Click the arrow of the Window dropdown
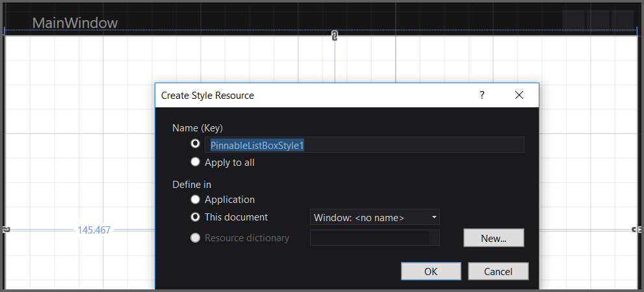The image size is (644, 292). coord(433,217)
